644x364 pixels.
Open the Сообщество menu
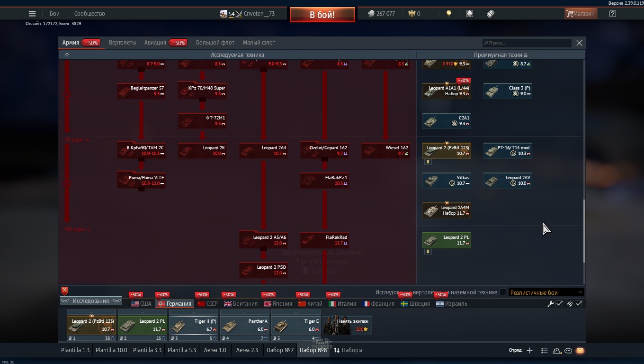coord(89,14)
